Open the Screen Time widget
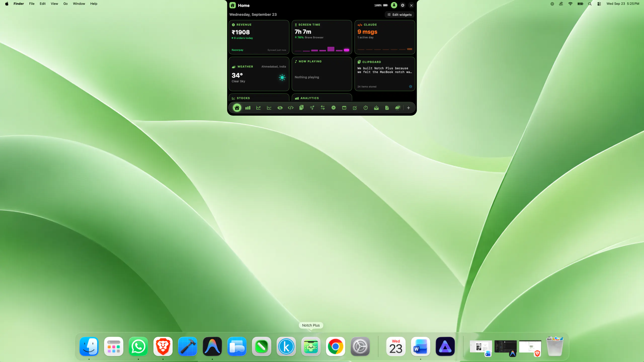 point(322,37)
